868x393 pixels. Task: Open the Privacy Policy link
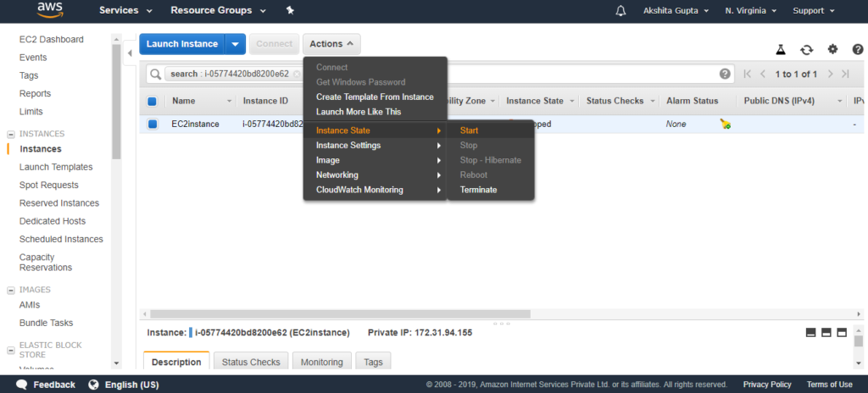coord(767,385)
